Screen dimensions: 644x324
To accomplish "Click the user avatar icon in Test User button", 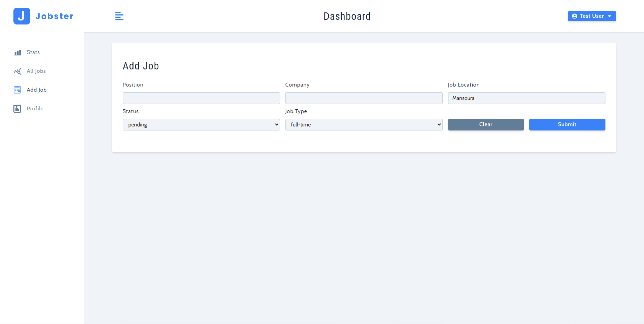I will click(575, 16).
